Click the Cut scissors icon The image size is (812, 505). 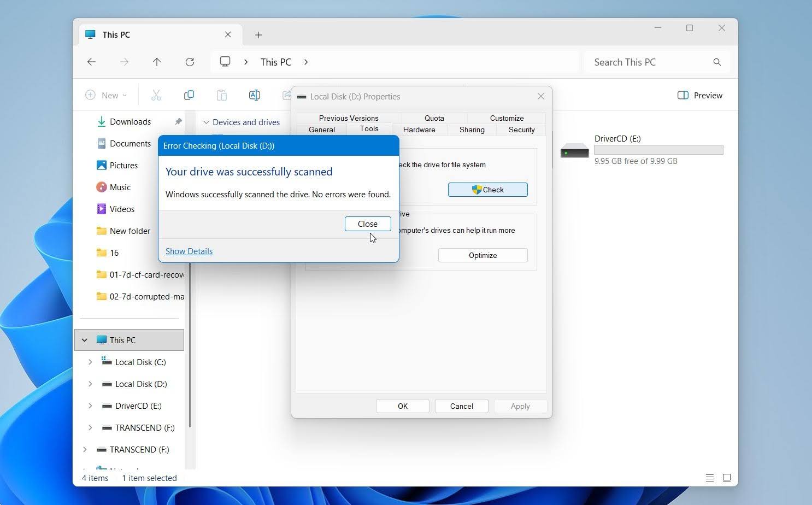click(156, 95)
